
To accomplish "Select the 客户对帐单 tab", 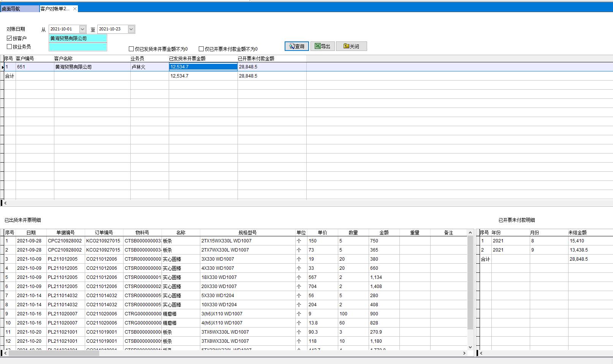I will coord(55,9).
